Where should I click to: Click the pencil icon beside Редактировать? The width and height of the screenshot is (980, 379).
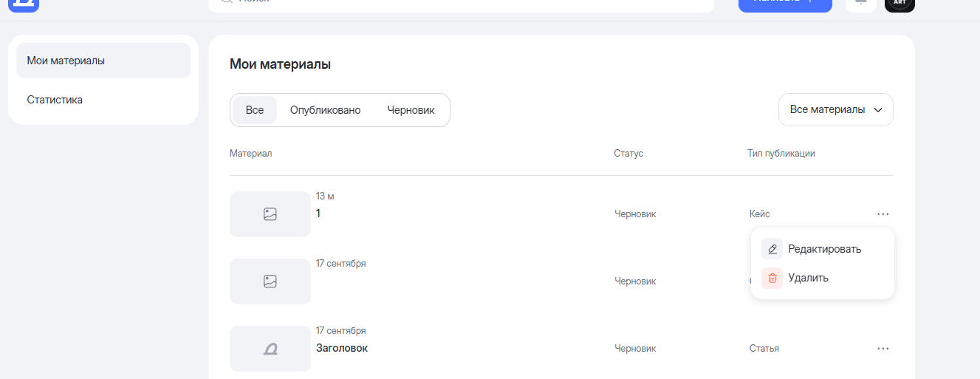[772, 249]
